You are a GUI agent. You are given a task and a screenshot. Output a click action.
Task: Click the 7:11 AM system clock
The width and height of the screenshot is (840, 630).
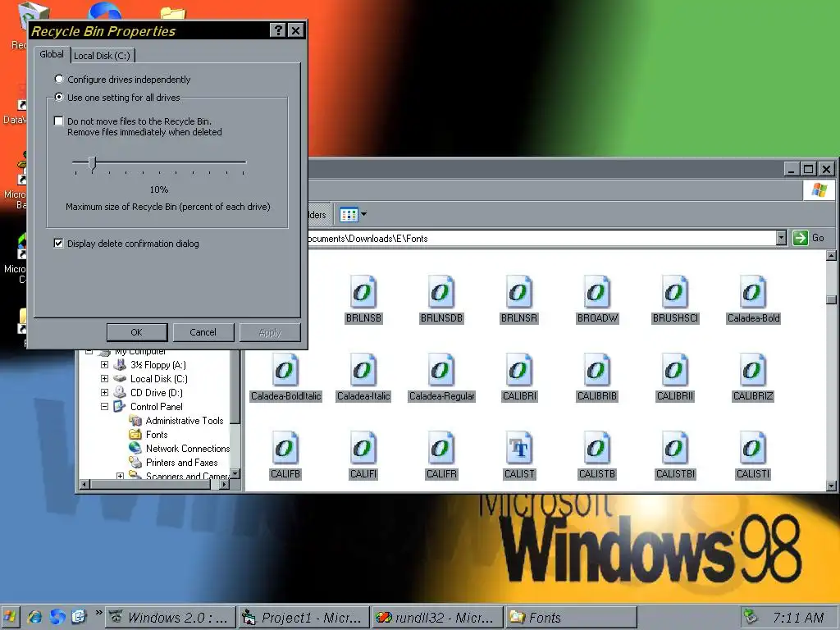pyautogui.click(x=798, y=618)
